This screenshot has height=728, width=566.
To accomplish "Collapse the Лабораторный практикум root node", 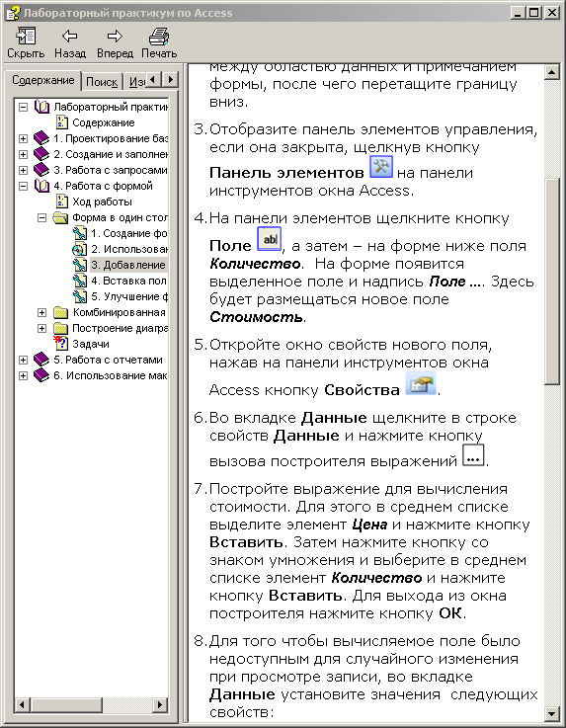I will [x=23, y=107].
